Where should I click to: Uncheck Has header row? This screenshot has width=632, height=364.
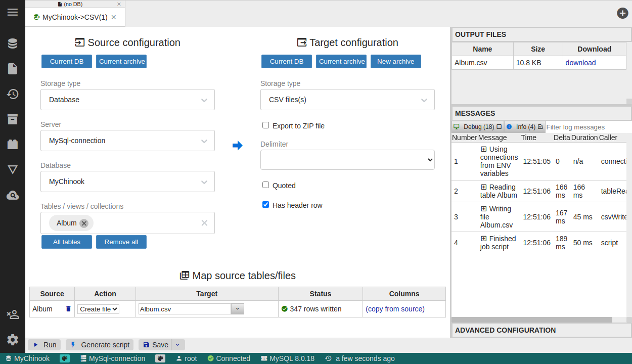265,205
